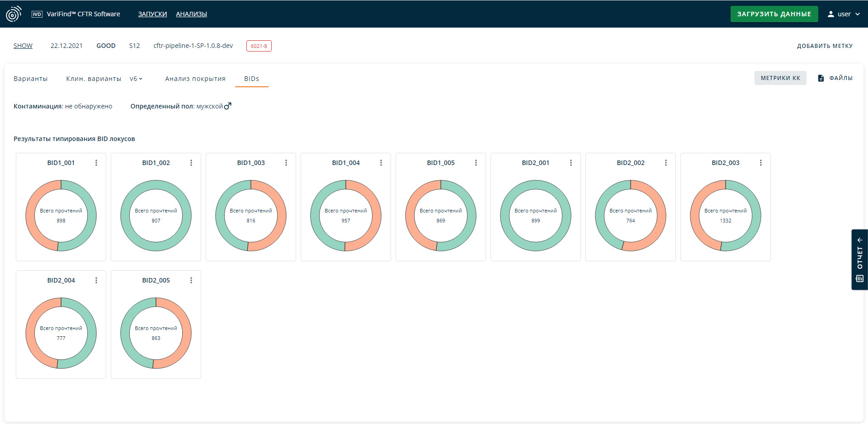Open the user account dropdown
This screenshot has height=424, width=868.
click(x=844, y=14)
